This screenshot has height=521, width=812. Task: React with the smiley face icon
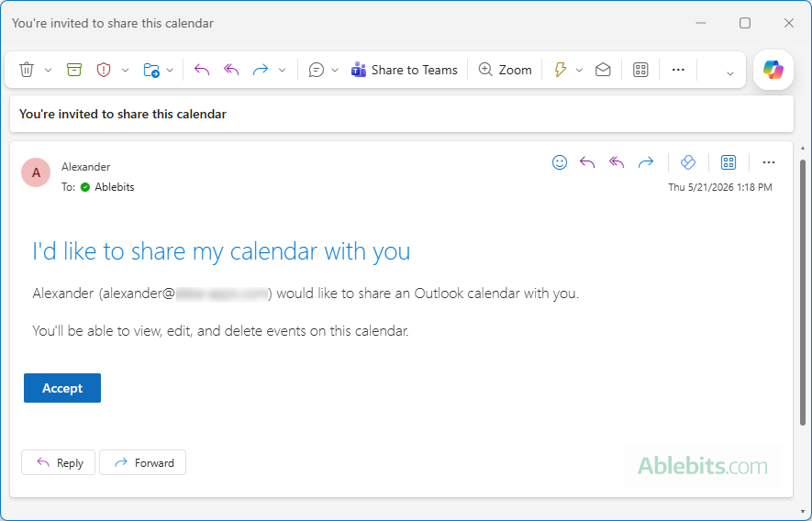560,162
